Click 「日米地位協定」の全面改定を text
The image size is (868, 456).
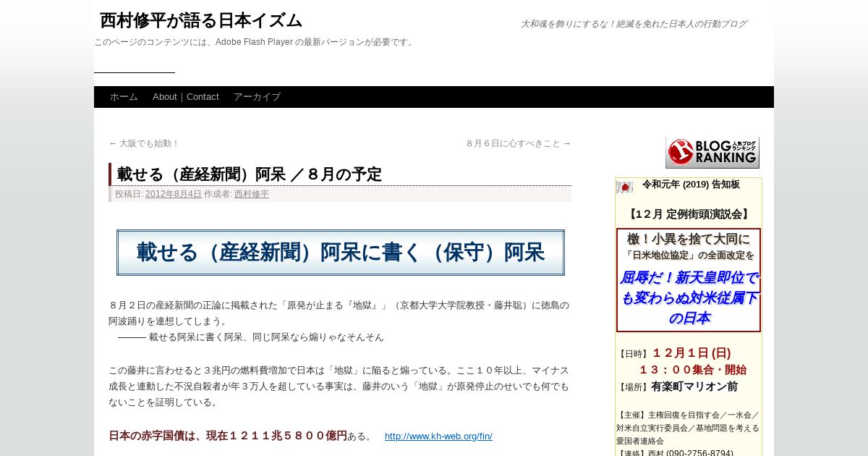[689, 256]
